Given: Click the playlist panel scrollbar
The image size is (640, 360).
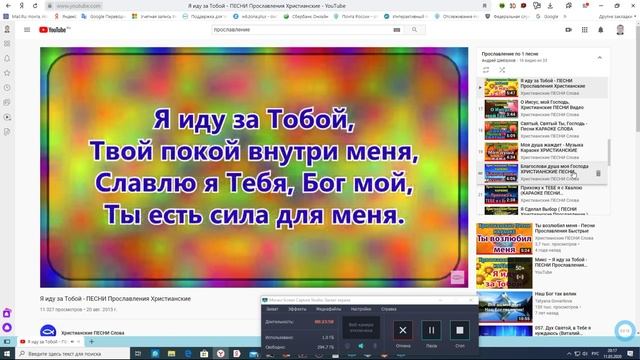Looking at the screenshot, I should click(x=609, y=152).
